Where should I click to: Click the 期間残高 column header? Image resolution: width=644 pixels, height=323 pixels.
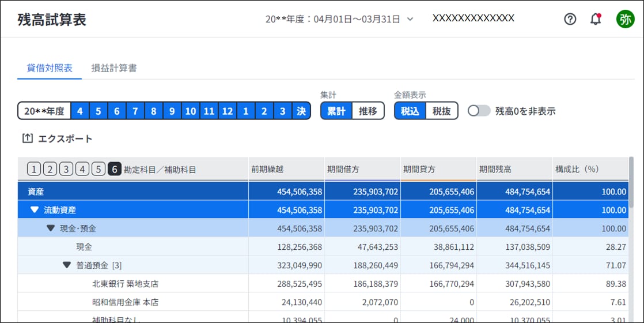[x=514, y=169]
